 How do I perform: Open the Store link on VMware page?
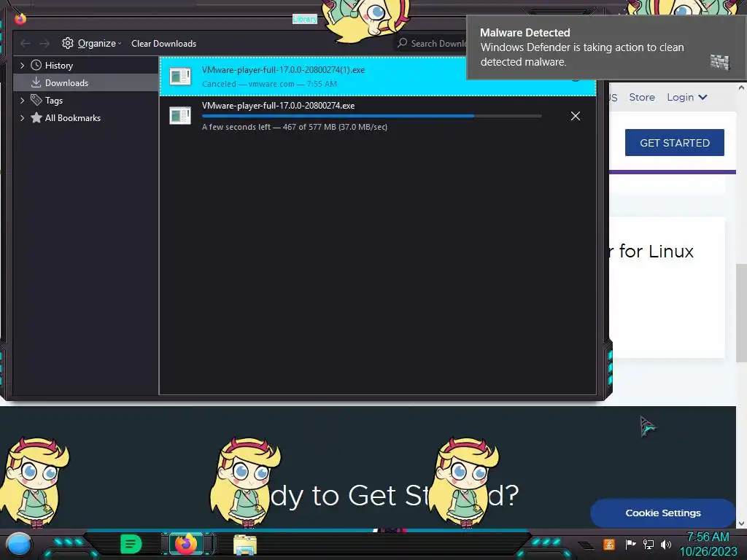(642, 97)
